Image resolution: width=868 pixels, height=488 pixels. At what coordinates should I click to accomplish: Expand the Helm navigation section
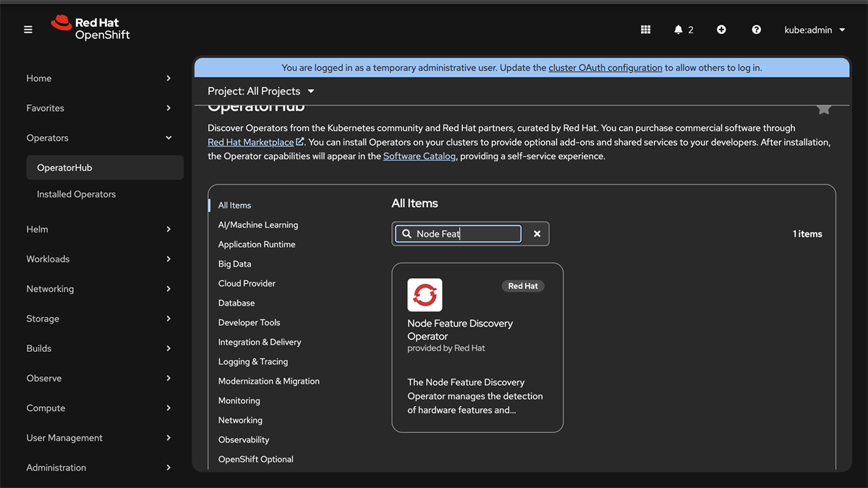pyautogui.click(x=98, y=229)
